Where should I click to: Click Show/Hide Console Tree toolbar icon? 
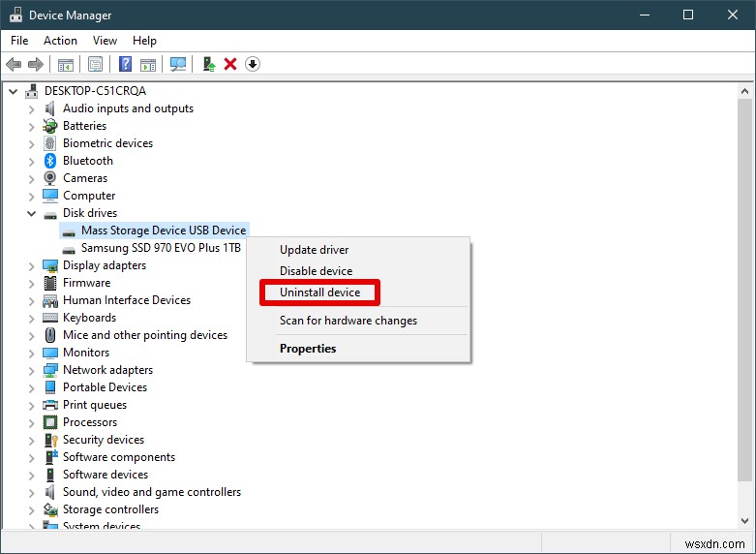pyautogui.click(x=66, y=64)
